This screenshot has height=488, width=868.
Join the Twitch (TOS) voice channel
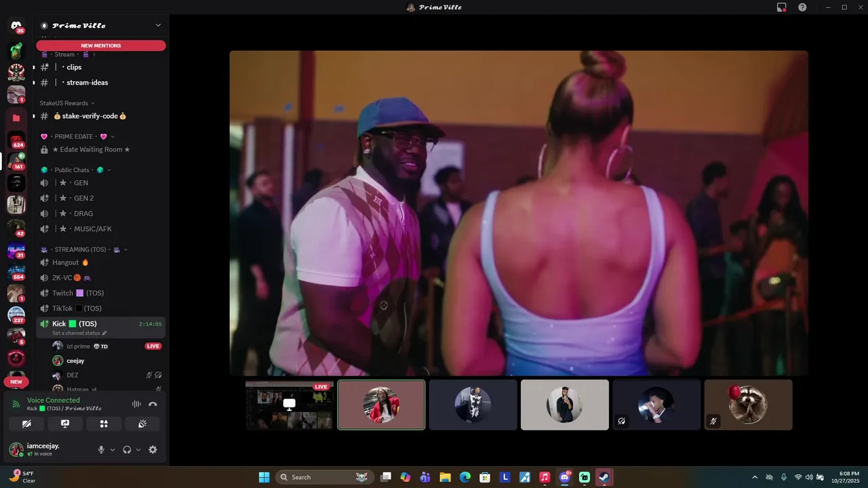(x=101, y=293)
